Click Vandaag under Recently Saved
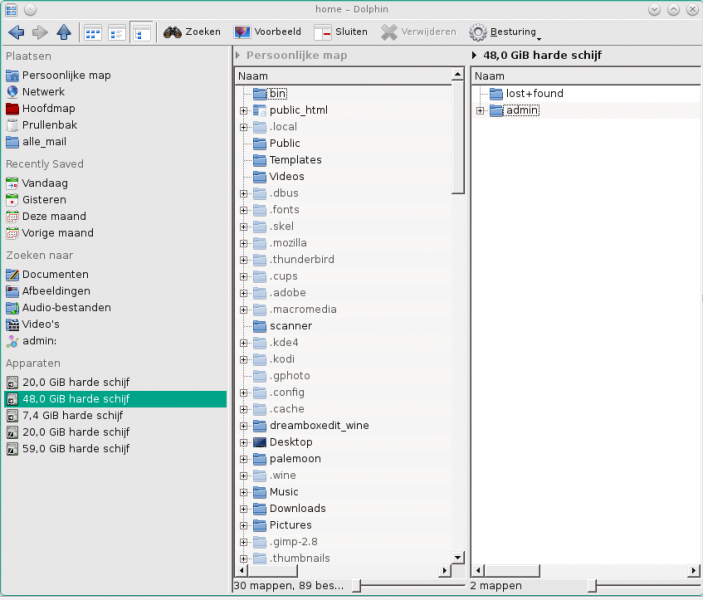This screenshot has height=600, width=703. [45, 183]
